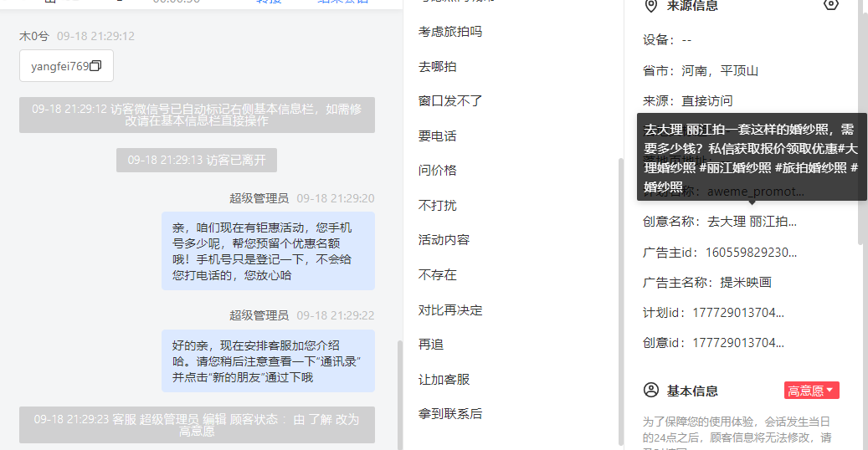
Task: Click the 顾客状态 由了解改为高意愿 notice
Action: coord(197,425)
